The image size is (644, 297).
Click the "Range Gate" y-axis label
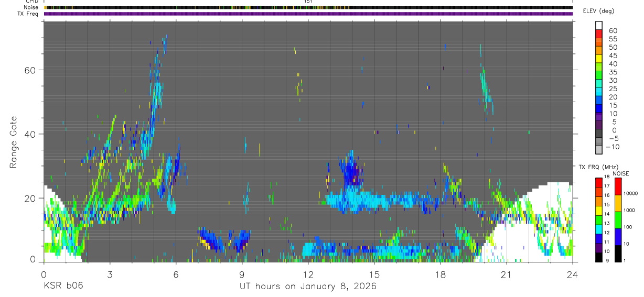point(13,142)
